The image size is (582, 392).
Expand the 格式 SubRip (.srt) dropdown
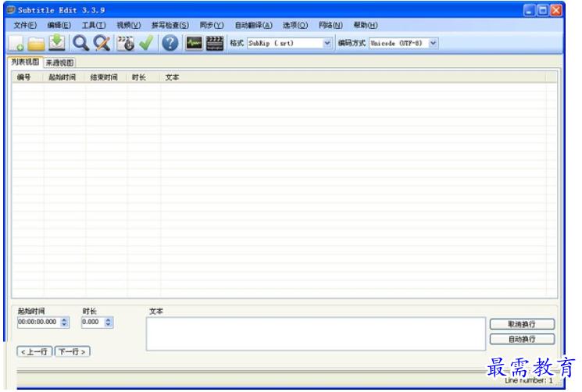click(327, 43)
